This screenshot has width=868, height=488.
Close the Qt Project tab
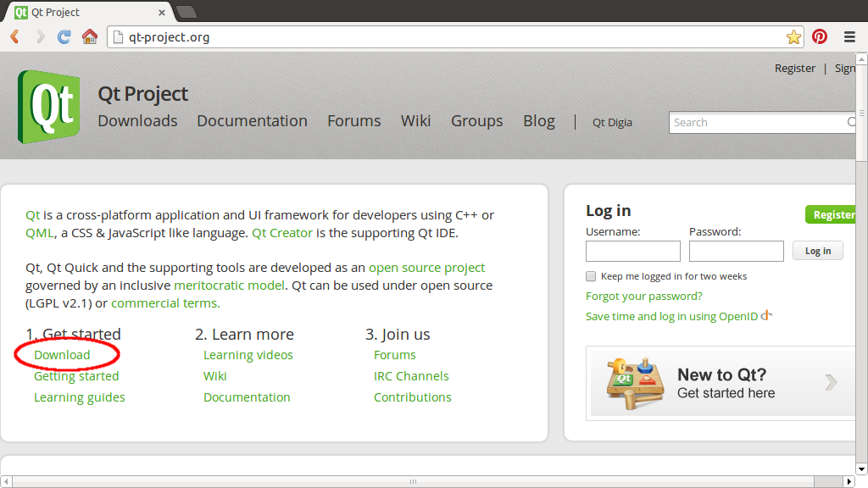pyautogui.click(x=162, y=12)
